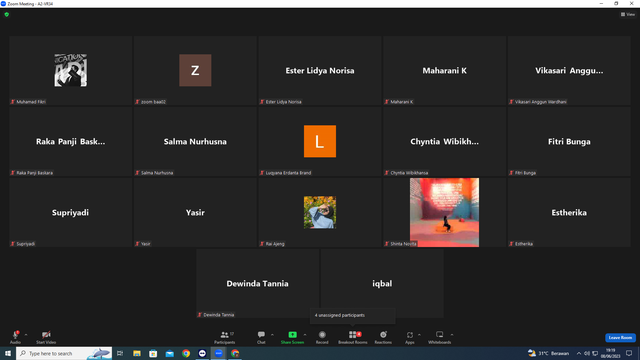Image resolution: width=640 pixels, height=360 pixels.
Task: Open share options arrow beside Share Screen
Action: click(305, 335)
